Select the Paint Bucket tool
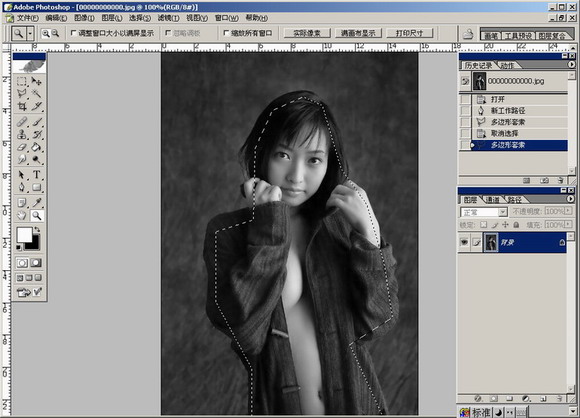The width and height of the screenshot is (580, 418). coord(36,147)
